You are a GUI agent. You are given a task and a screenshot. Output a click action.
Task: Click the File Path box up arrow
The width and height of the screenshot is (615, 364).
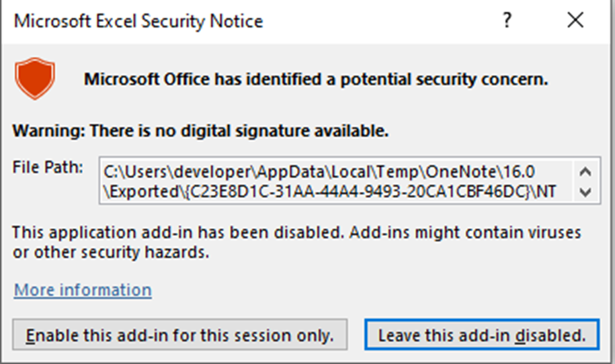(585, 172)
